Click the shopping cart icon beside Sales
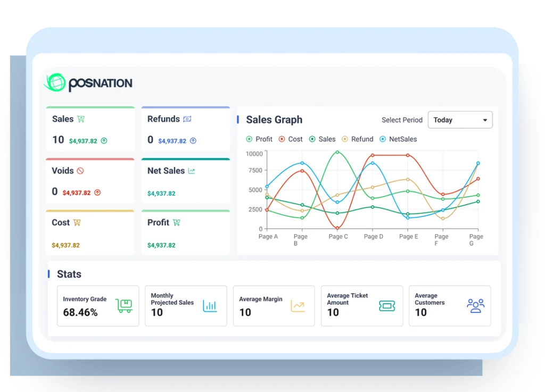Image resolution: width=545 pixels, height=392 pixels. click(81, 119)
